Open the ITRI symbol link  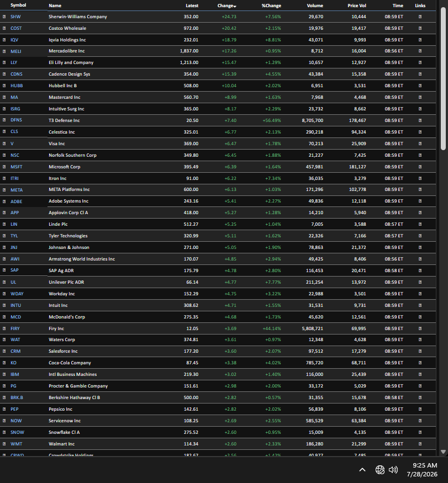14,178
